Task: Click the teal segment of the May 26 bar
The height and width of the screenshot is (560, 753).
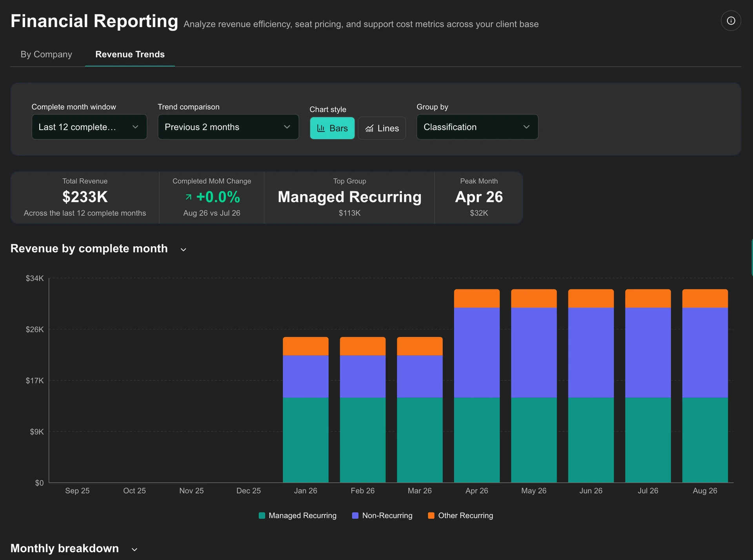Action: (534, 440)
